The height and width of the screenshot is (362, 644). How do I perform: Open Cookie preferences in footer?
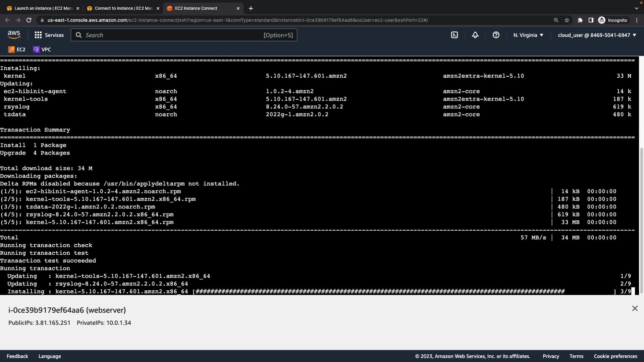(615, 356)
